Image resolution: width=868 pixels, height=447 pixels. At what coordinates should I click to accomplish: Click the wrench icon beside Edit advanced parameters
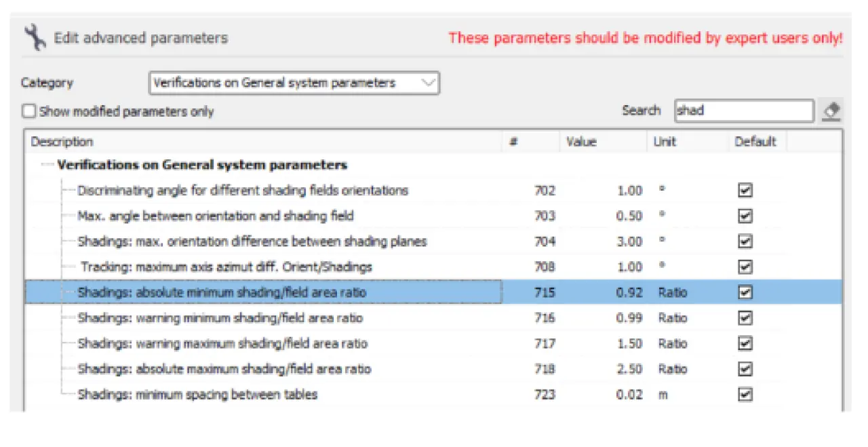click(x=35, y=38)
